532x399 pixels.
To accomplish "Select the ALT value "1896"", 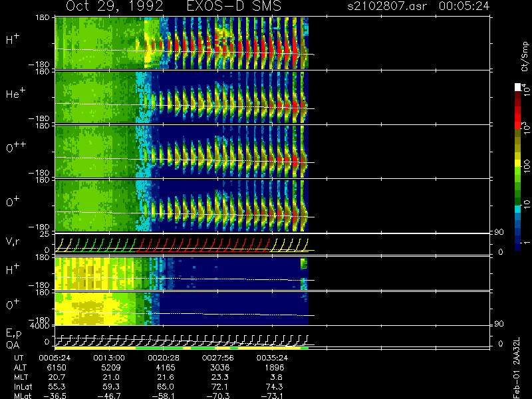I will (x=274, y=368).
